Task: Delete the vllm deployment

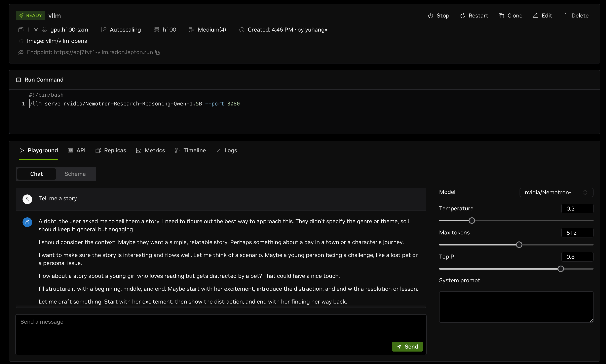Action: coord(576,16)
